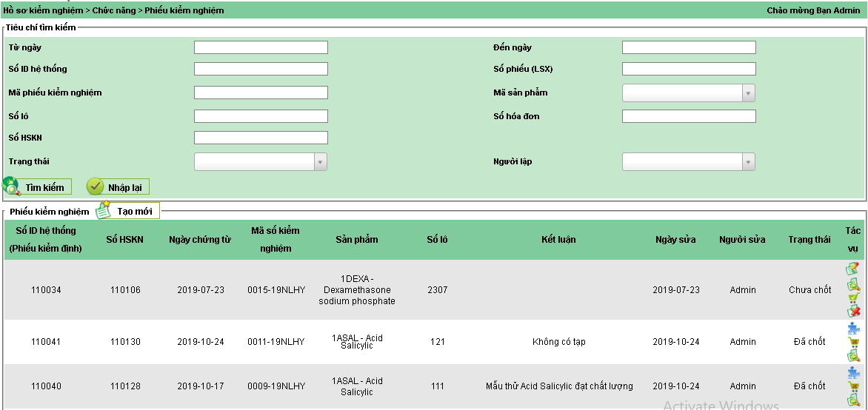Click lot number 111

point(437,386)
